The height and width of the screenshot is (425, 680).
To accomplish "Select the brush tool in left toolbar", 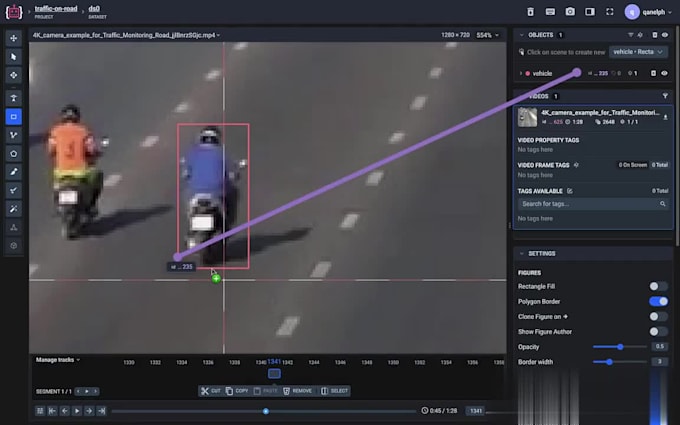I will [x=14, y=172].
